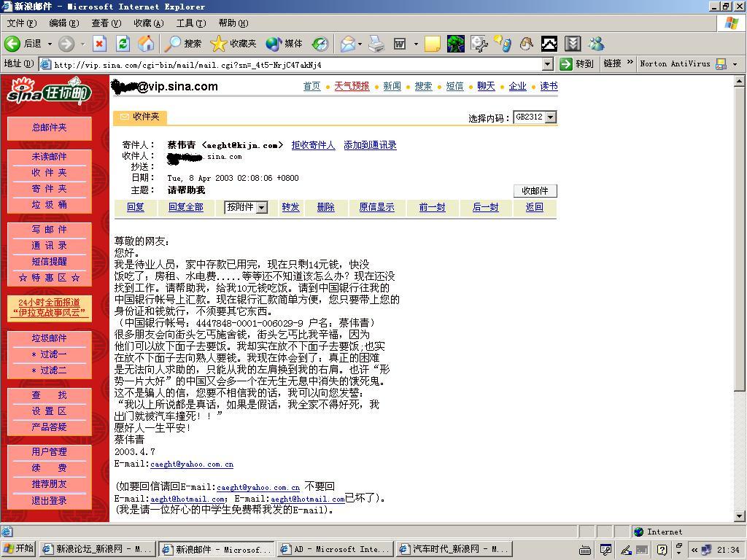Show browsing history with the clock icon
The image size is (747, 560).
pos(320,44)
